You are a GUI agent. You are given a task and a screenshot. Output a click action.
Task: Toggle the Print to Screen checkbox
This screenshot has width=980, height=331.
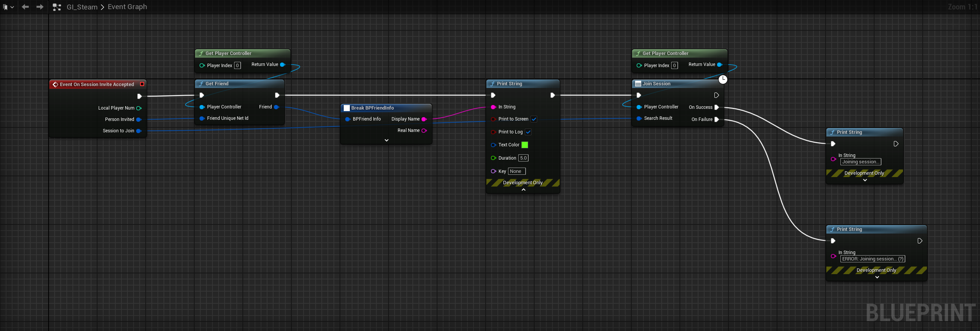click(534, 119)
